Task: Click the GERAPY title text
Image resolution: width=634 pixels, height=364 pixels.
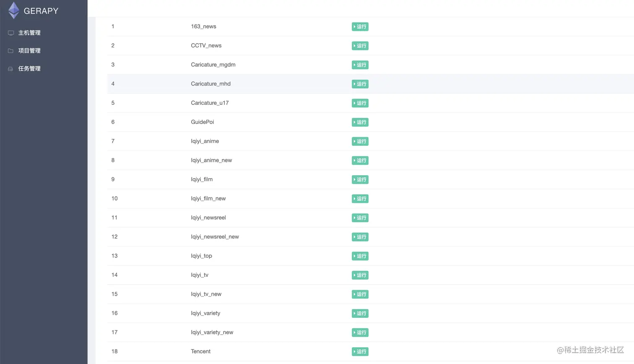Action: click(x=41, y=11)
